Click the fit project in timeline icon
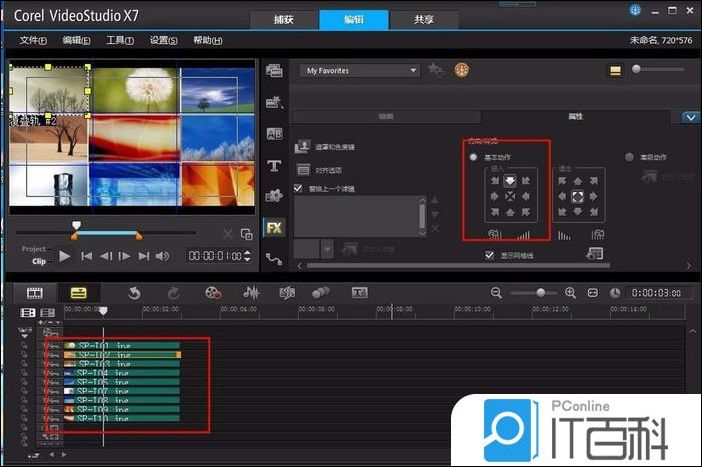Viewport: 702px width, 467px height. click(x=593, y=293)
